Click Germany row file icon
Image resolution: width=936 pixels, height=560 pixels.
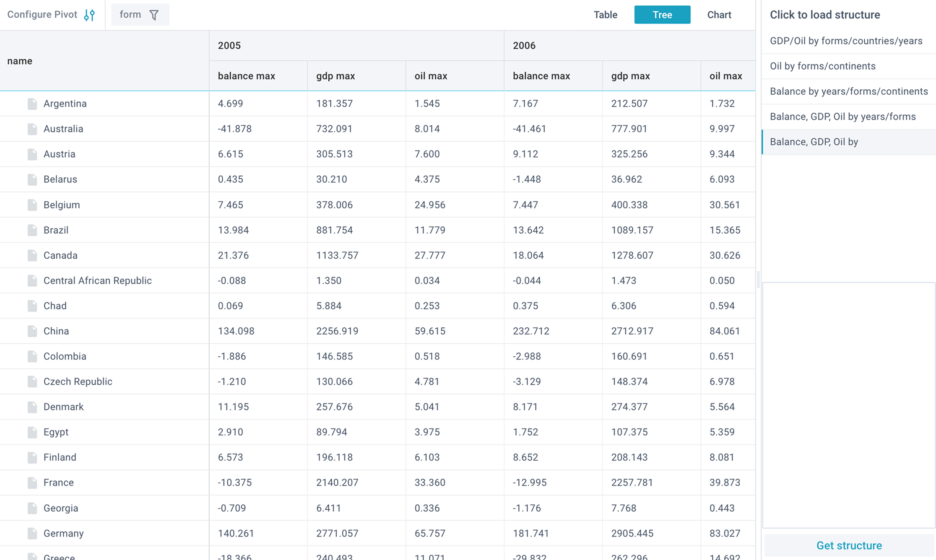(32, 533)
